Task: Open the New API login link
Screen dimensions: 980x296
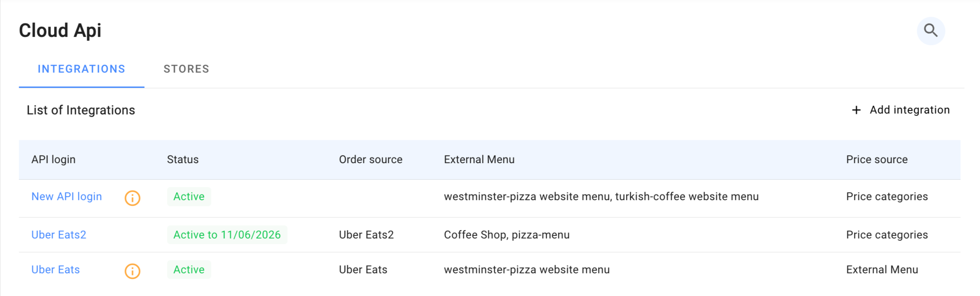Action: 67,197
